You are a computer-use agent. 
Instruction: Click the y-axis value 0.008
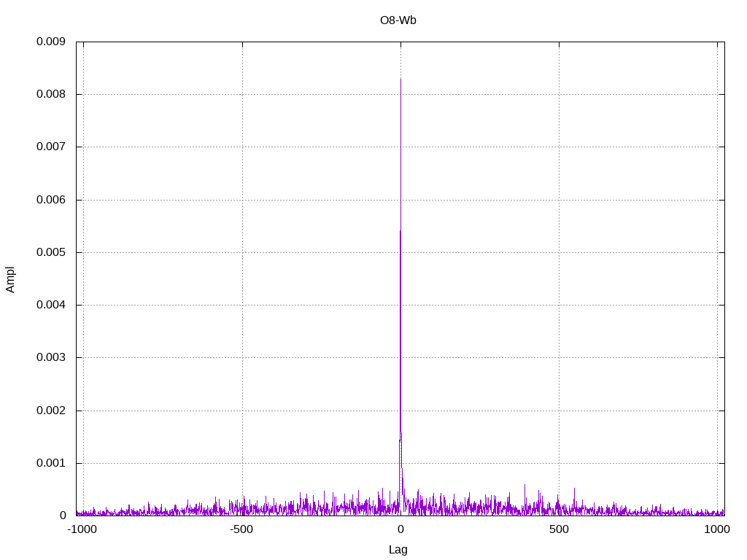pos(51,94)
